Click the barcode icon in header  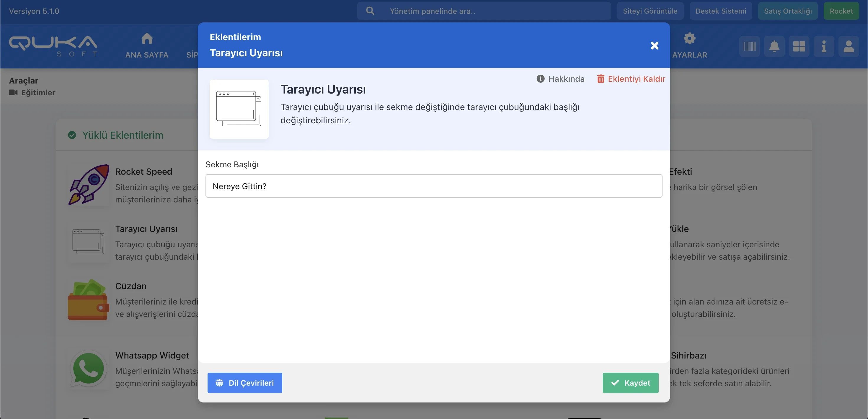point(749,46)
